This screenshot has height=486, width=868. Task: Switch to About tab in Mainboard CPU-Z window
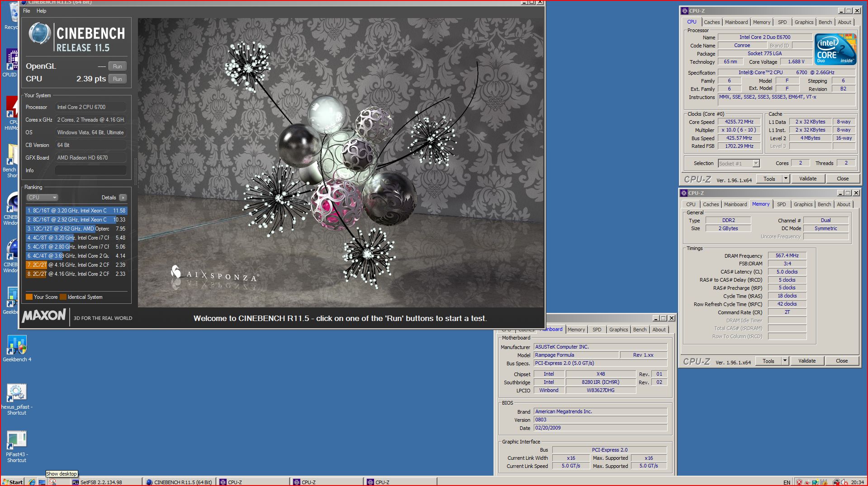[x=659, y=330]
